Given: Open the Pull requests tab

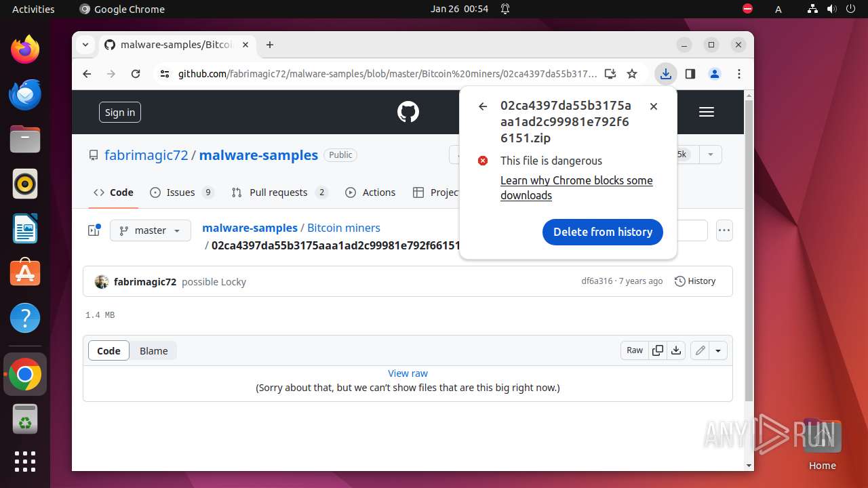Looking at the screenshot, I should pyautogui.click(x=279, y=192).
